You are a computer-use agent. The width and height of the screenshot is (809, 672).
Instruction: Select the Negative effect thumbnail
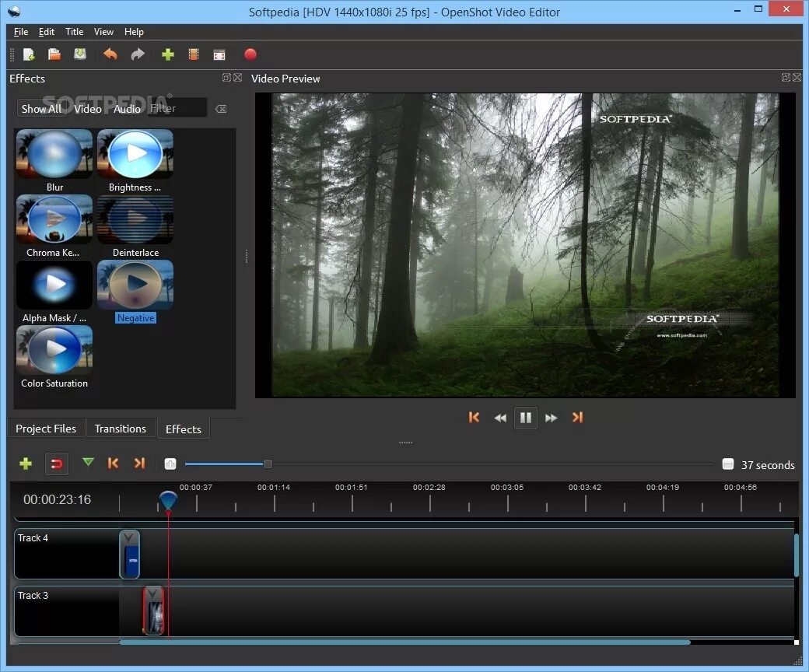click(135, 285)
